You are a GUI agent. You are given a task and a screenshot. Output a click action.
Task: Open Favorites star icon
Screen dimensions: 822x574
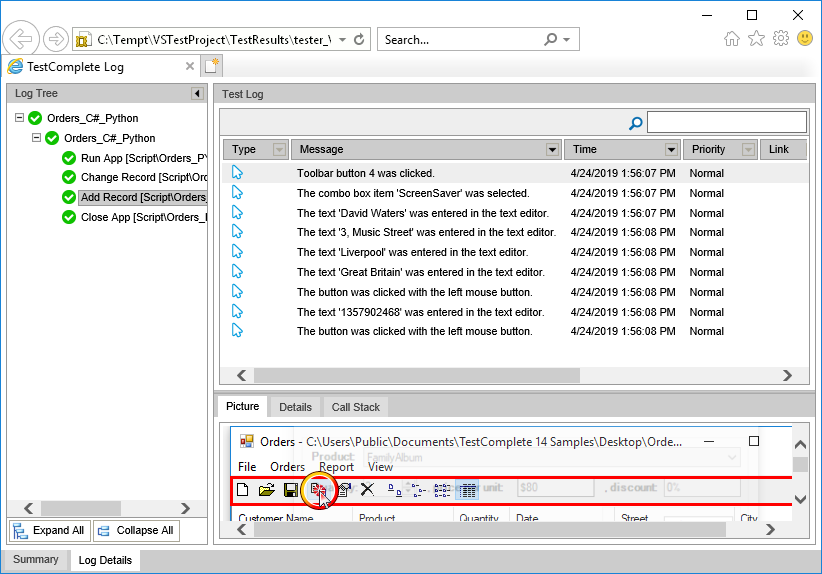(756, 38)
